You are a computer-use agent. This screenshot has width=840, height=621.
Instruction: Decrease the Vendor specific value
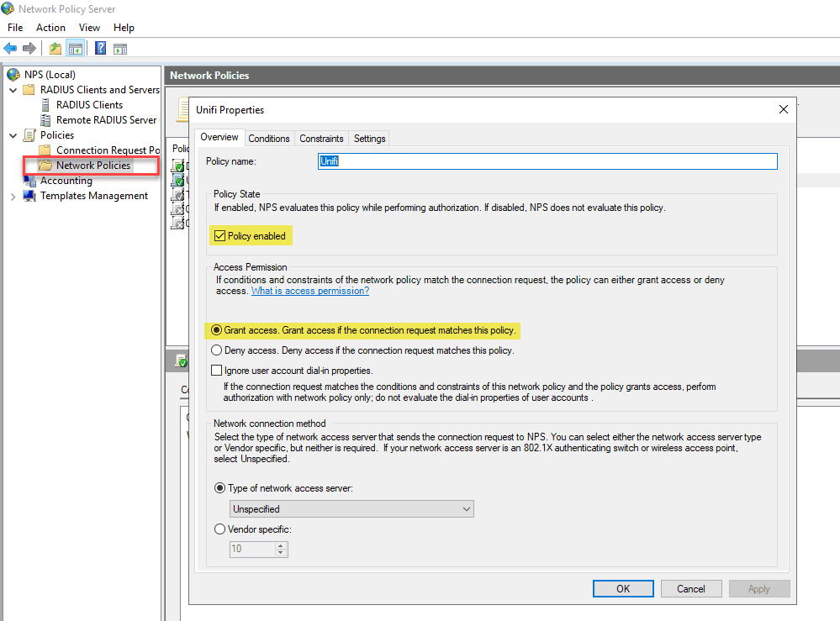click(281, 552)
